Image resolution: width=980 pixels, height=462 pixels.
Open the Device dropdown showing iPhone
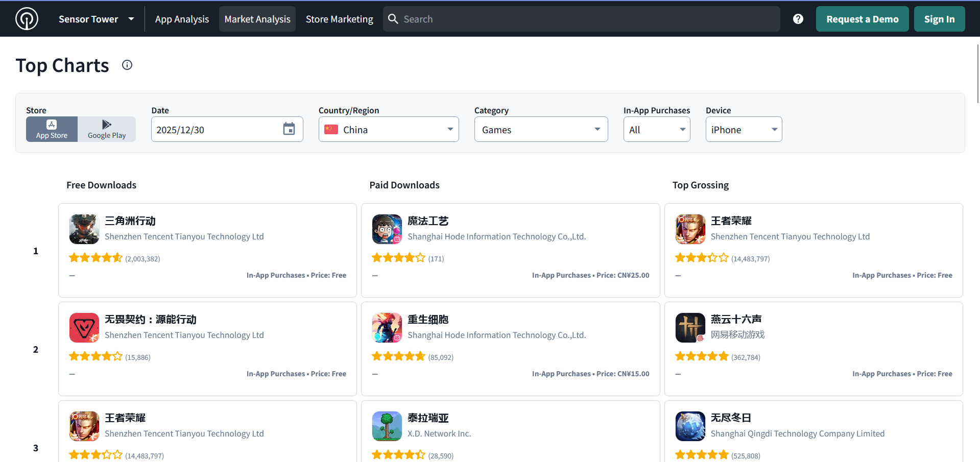[x=744, y=129]
